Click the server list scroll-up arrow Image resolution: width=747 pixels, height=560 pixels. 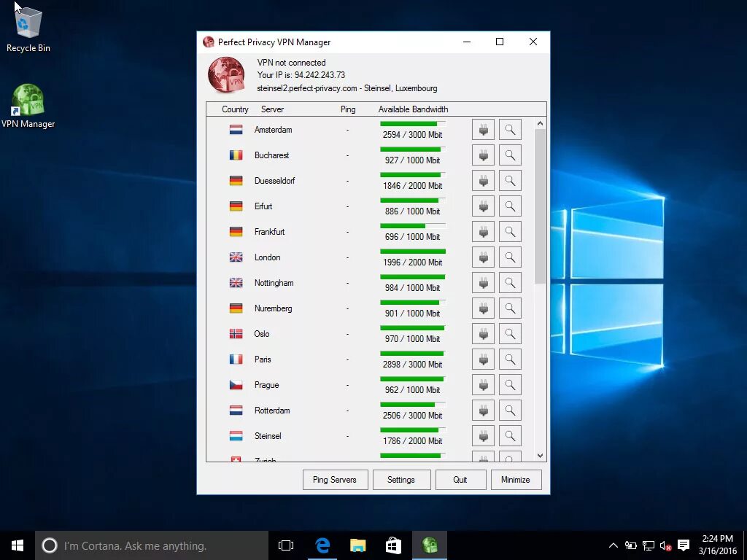point(540,123)
